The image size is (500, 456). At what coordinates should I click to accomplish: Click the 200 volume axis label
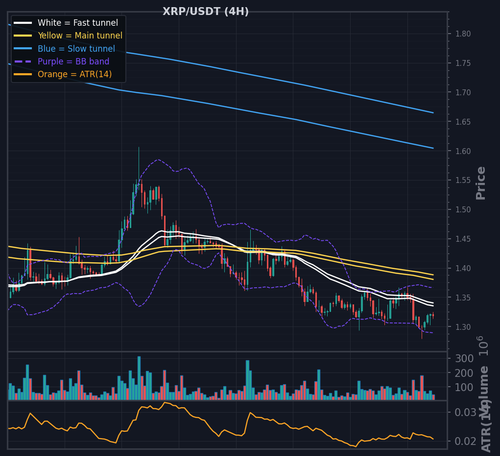pos(464,373)
